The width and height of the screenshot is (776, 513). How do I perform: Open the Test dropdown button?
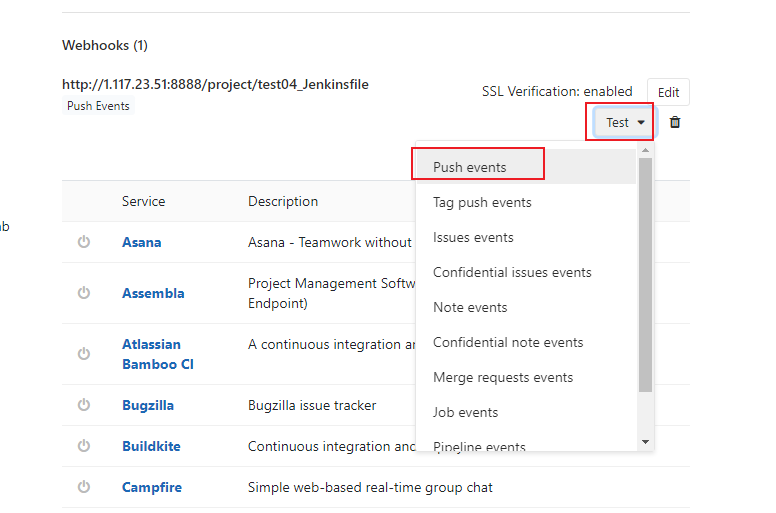tap(624, 122)
